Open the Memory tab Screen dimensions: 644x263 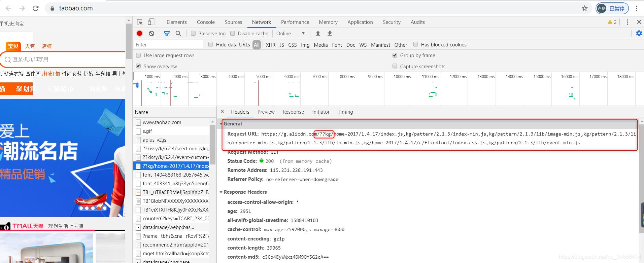pos(328,22)
